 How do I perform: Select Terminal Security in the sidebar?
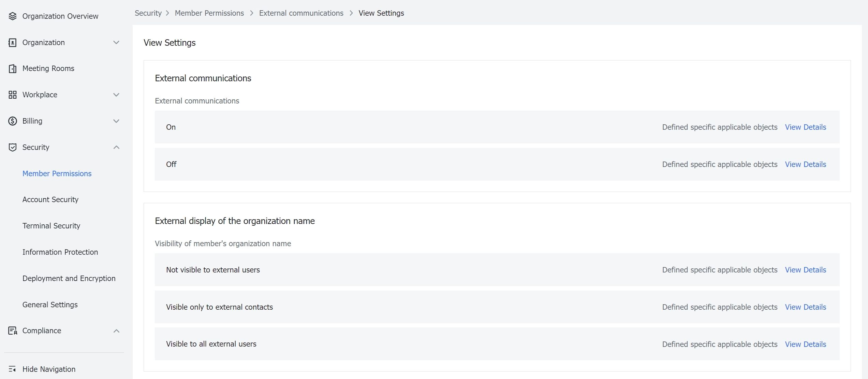tap(51, 226)
